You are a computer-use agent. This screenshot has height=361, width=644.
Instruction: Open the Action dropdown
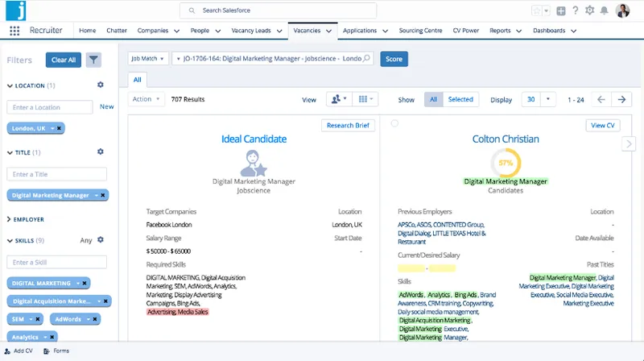pos(146,99)
